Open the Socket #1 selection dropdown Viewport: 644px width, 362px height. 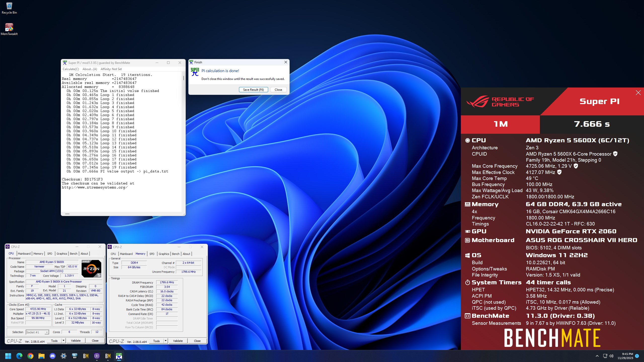(x=37, y=332)
